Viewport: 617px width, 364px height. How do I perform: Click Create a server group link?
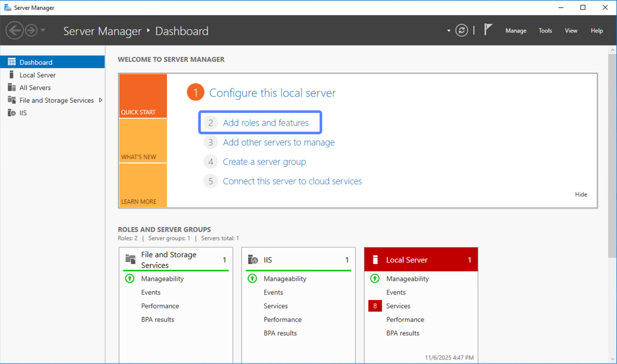pos(264,162)
